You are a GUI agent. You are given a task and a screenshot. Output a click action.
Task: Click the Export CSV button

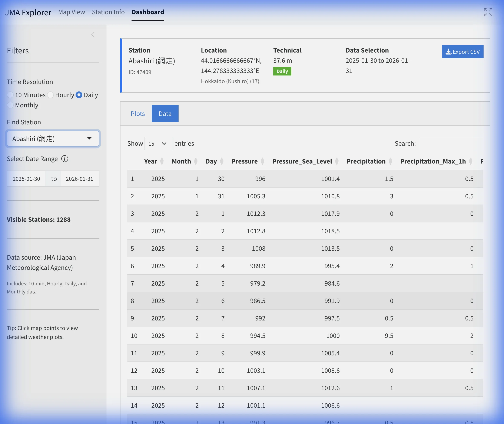[462, 52]
